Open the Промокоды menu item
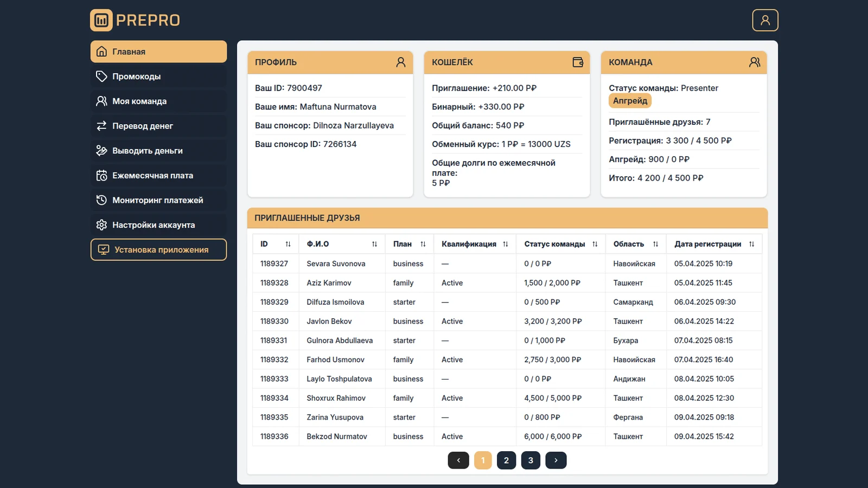This screenshot has width=868, height=488. tap(158, 76)
